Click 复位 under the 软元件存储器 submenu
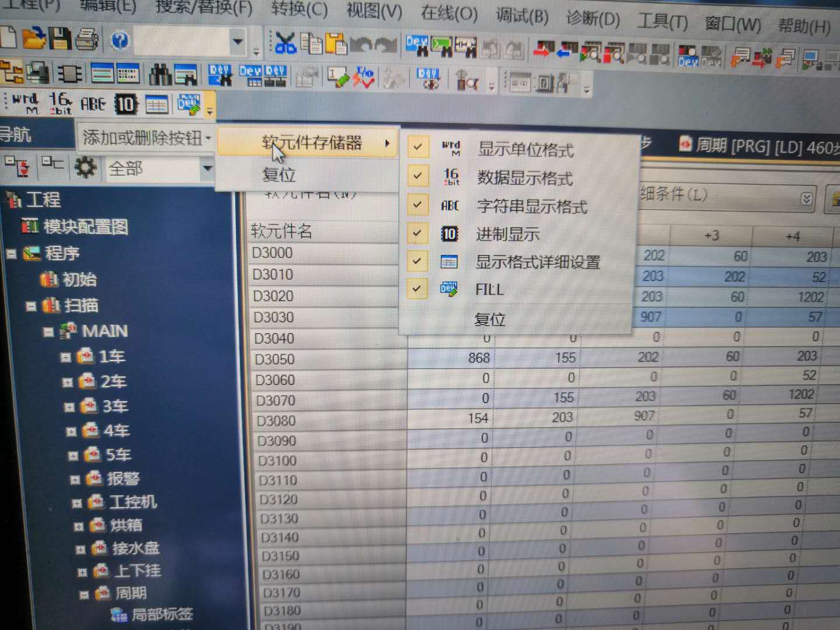This screenshot has width=840, height=630. pyautogui.click(x=489, y=319)
